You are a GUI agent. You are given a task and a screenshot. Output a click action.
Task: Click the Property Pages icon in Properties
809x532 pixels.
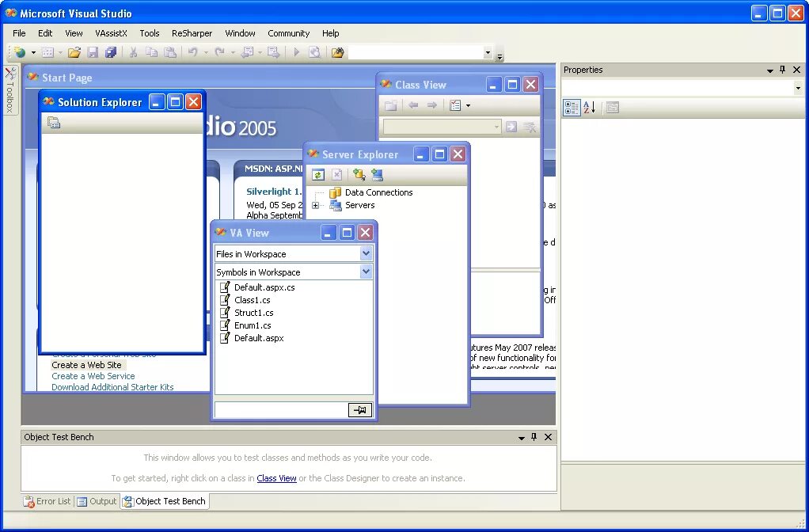[613, 108]
